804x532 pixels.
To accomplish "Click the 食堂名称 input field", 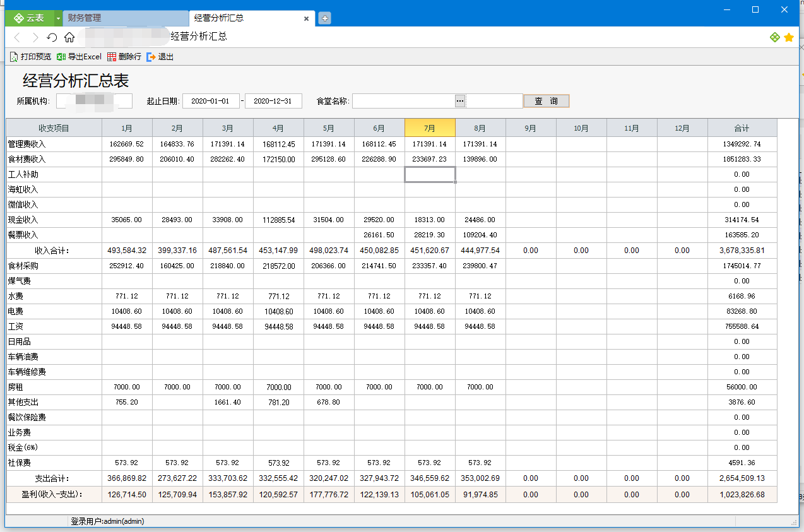I will [x=403, y=101].
